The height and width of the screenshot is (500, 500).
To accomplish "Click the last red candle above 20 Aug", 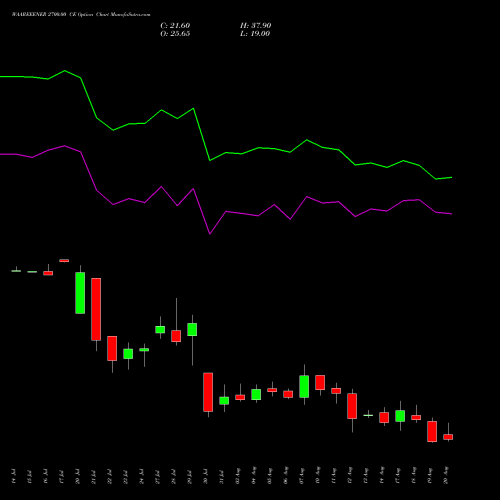I will click(448, 437).
